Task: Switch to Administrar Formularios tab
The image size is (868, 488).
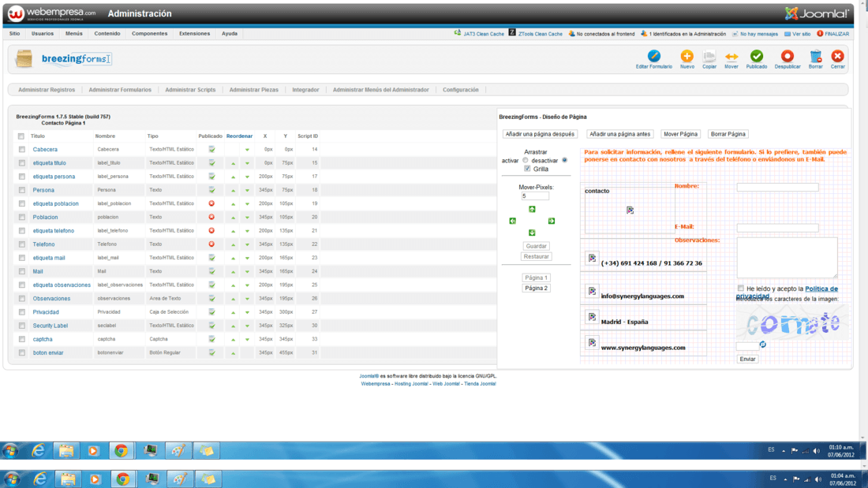Action: tap(120, 90)
